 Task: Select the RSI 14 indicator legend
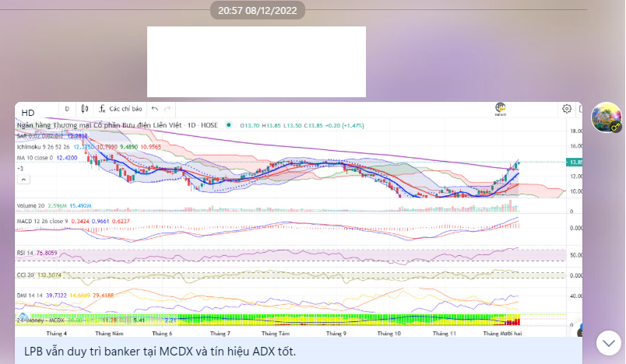[37, 253]
